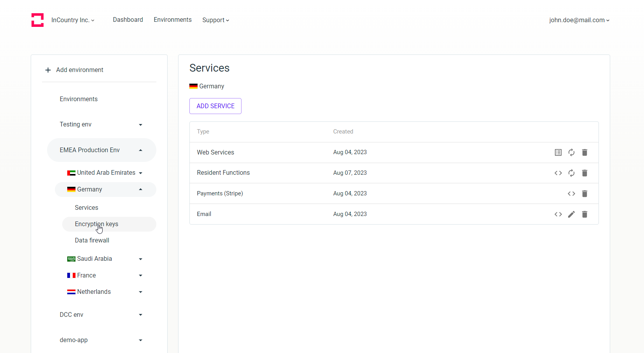This screenshot has height=353, width=644.
Task: Open code snippet icon for Resident Functions
Action: (558, 173)
